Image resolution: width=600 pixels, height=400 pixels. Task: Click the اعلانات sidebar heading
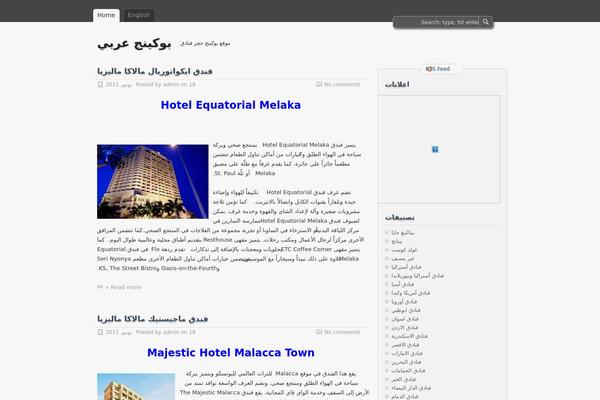[x=397, y=84]
